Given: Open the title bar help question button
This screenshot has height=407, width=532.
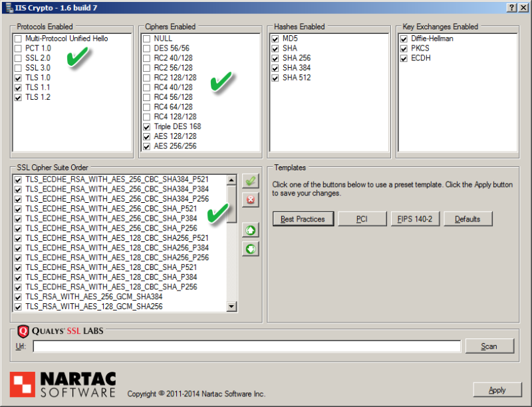Looking at the screenshot, I should point(512,7).
